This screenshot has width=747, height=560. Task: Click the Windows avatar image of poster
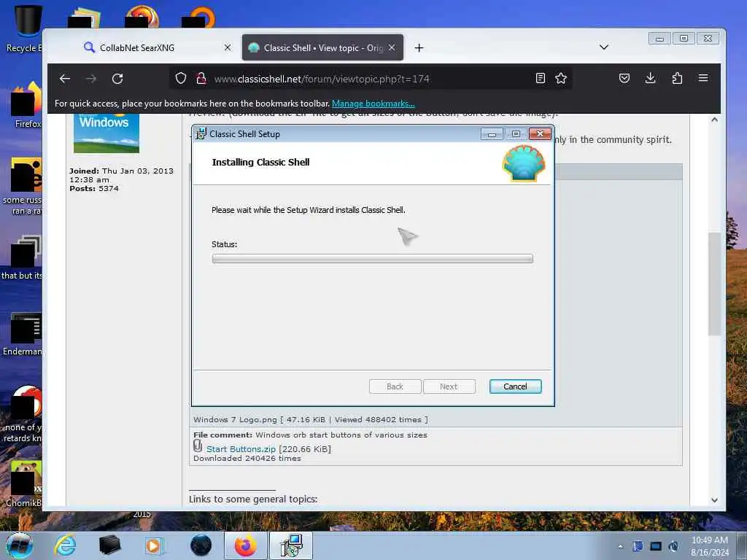coord(107,133)
